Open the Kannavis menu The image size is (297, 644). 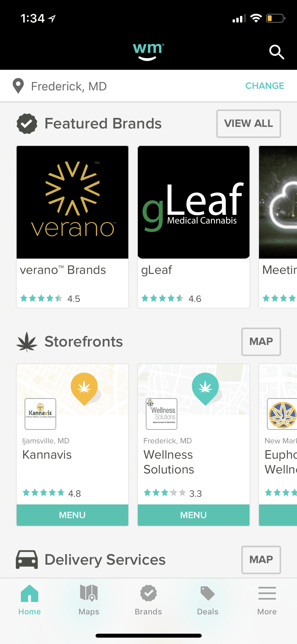coord(72,515)
